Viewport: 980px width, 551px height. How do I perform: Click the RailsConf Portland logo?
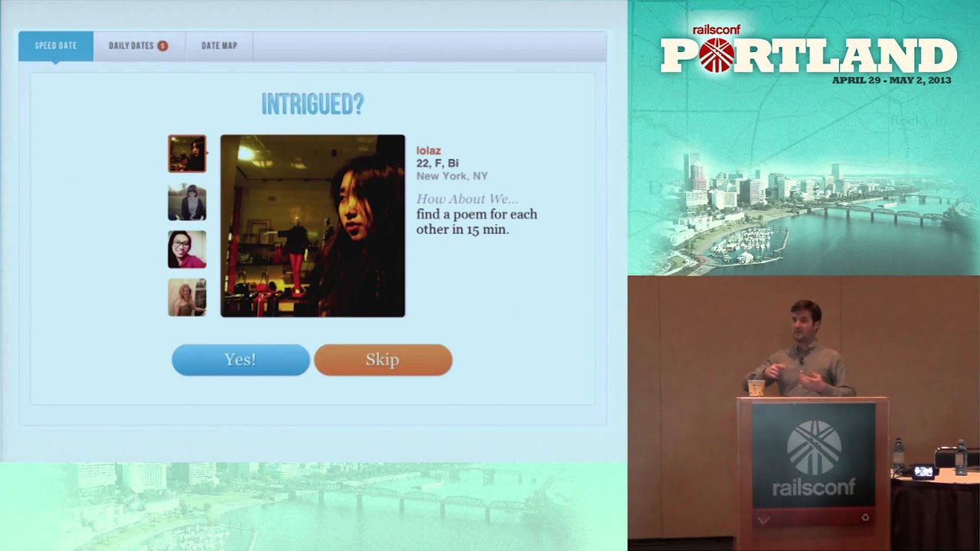(808, 54)
